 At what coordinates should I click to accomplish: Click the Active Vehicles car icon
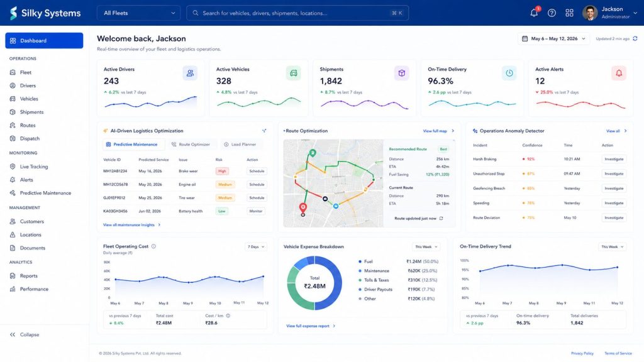(x=294, y=73)
